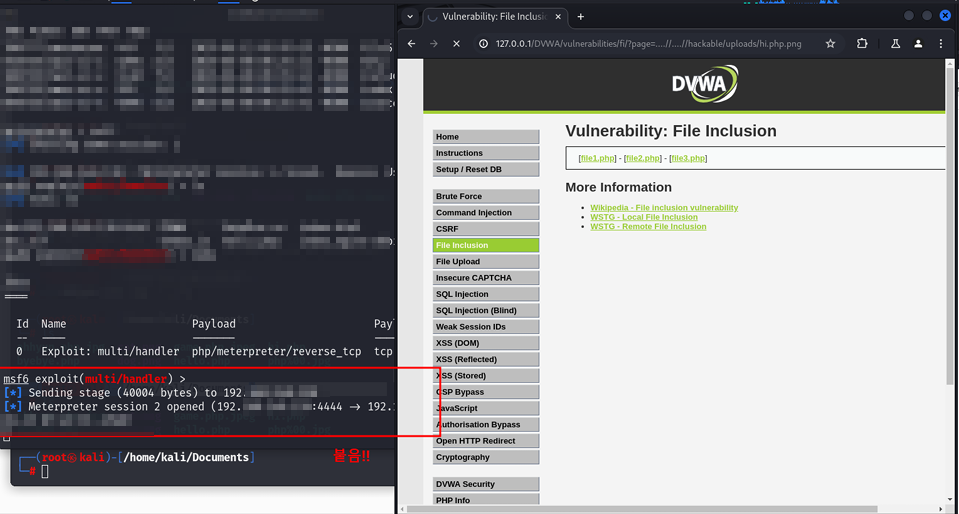Open site information icon in address bar
Image resolution: width=959 pixels, height=514 pixels.
click(484, 43)
